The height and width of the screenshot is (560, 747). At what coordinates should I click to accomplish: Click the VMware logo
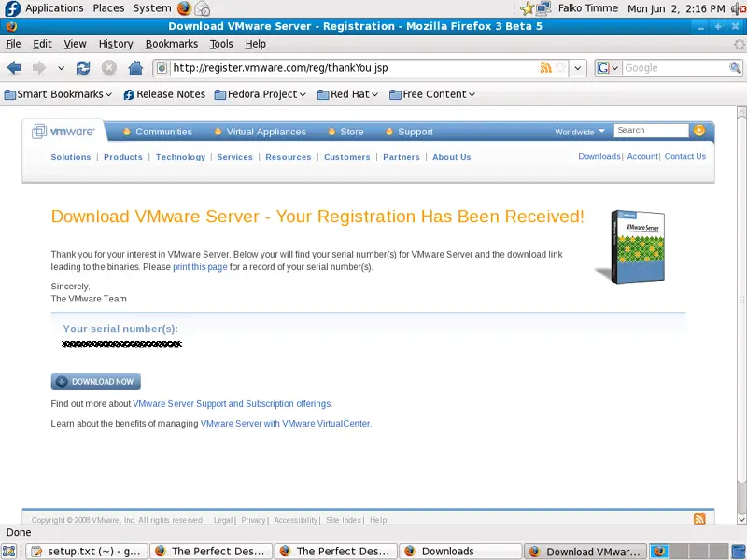tap(63, 131)
